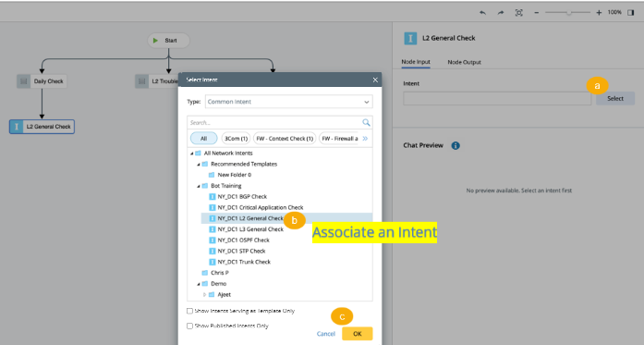Switch to the Node Output tab
Viewport: 644px width, 345px height.
(x=464, y=62)
